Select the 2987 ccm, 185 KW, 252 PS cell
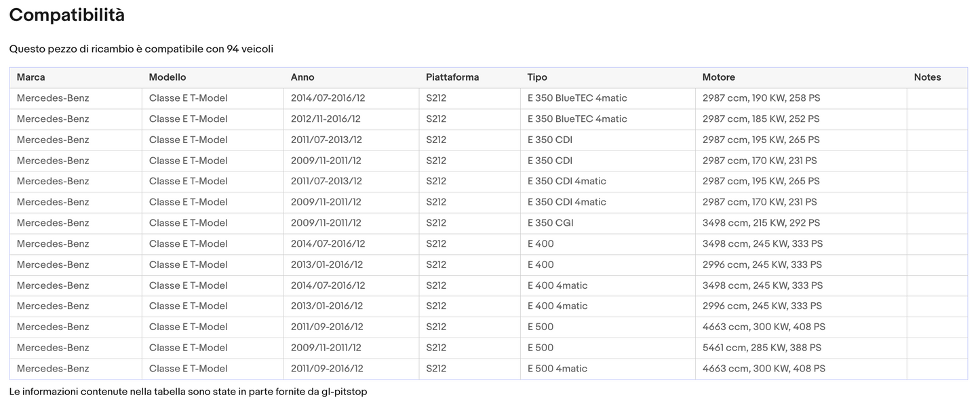The image size is (980, 406). click(761, 119)
